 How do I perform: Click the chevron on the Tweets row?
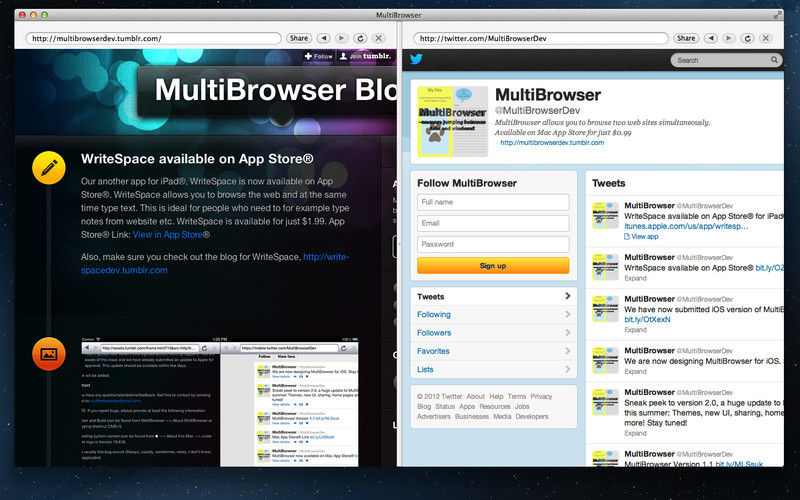[x=567, y=296]
